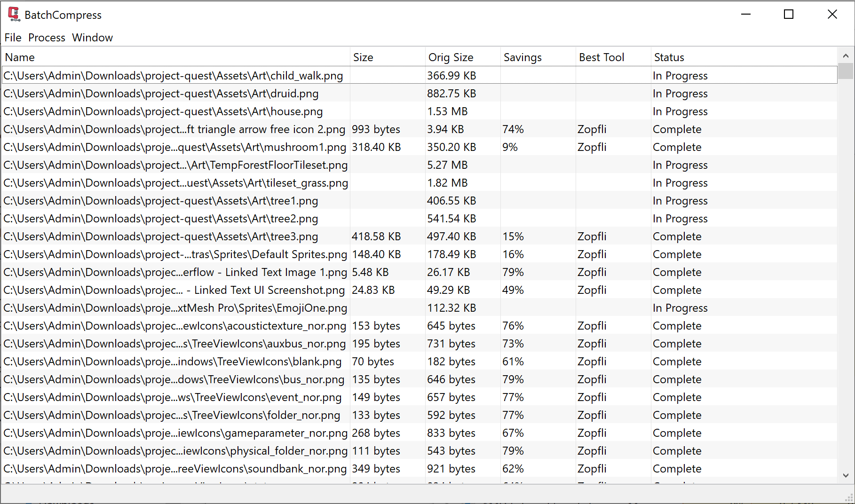
Task: Open the Process menu
Action: tap(47, 38)
